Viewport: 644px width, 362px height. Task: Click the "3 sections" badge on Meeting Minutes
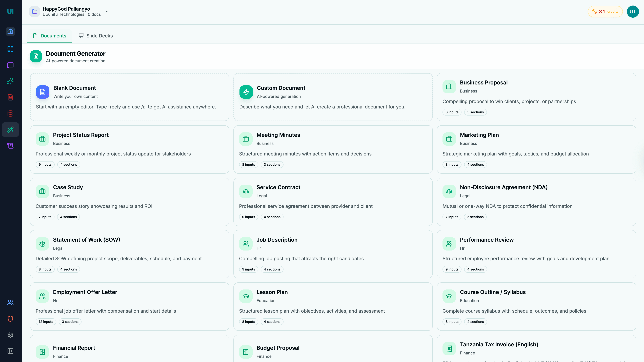272,165
